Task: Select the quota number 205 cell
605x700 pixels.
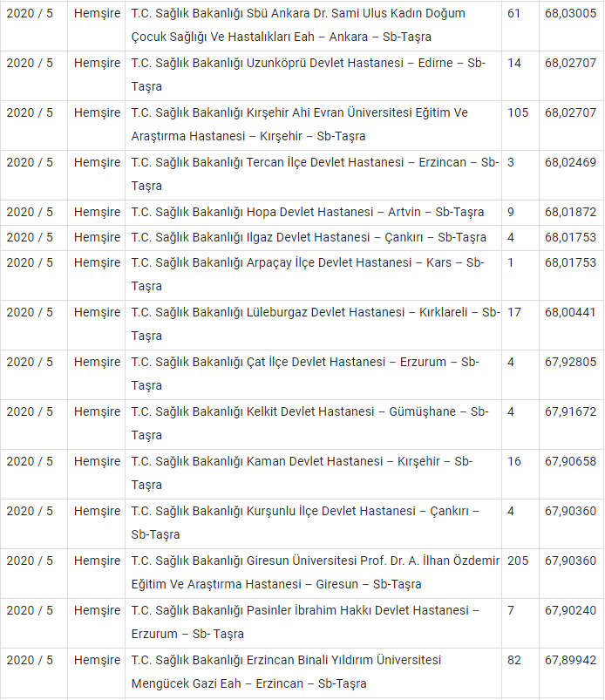Action: point(518,561)
